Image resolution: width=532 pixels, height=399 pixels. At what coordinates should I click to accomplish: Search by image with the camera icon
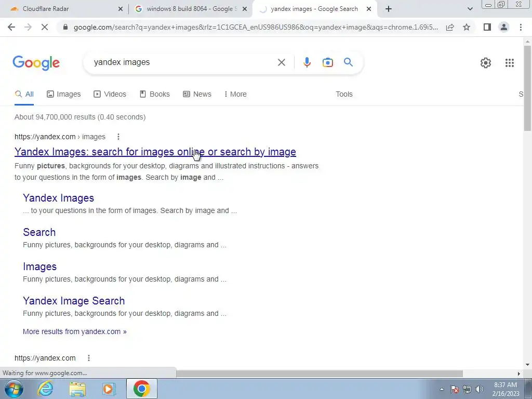[327, 62]
